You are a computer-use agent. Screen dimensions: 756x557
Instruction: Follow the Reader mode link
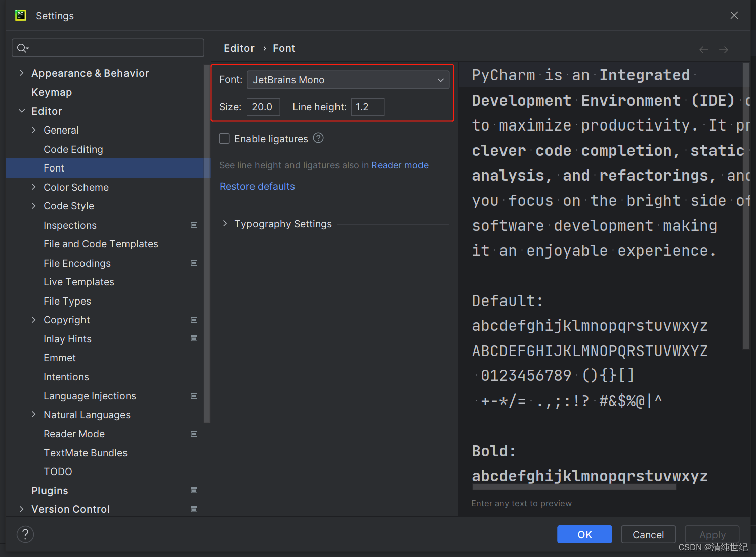(400, 165)
